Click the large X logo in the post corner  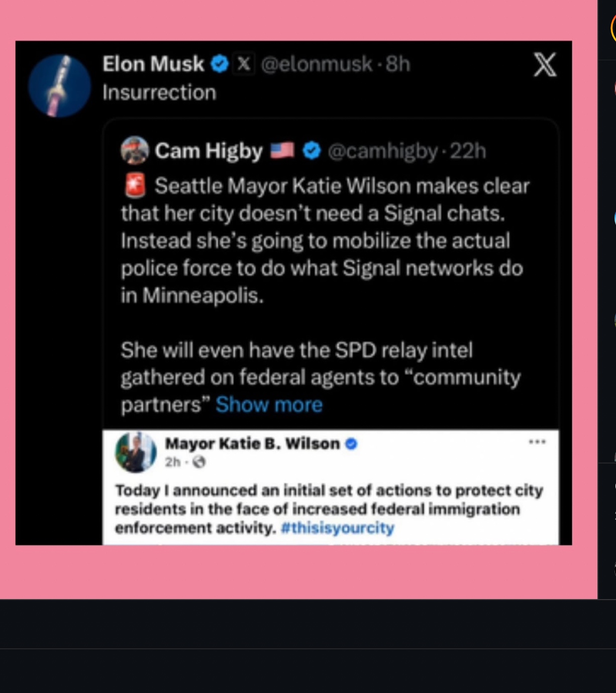click(545, 65)
